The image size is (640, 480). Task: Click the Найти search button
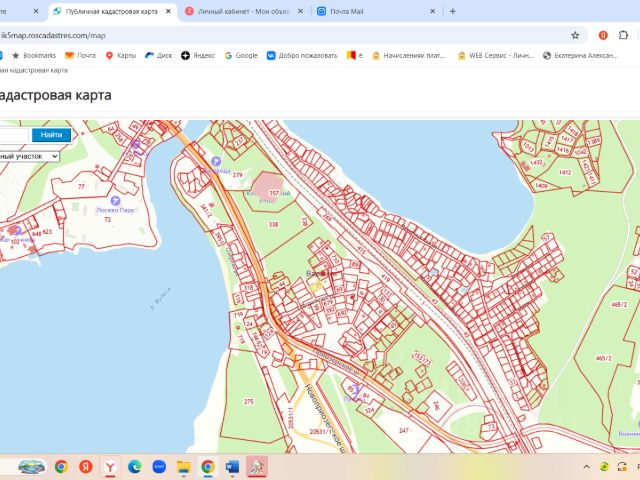click(51, 135)
